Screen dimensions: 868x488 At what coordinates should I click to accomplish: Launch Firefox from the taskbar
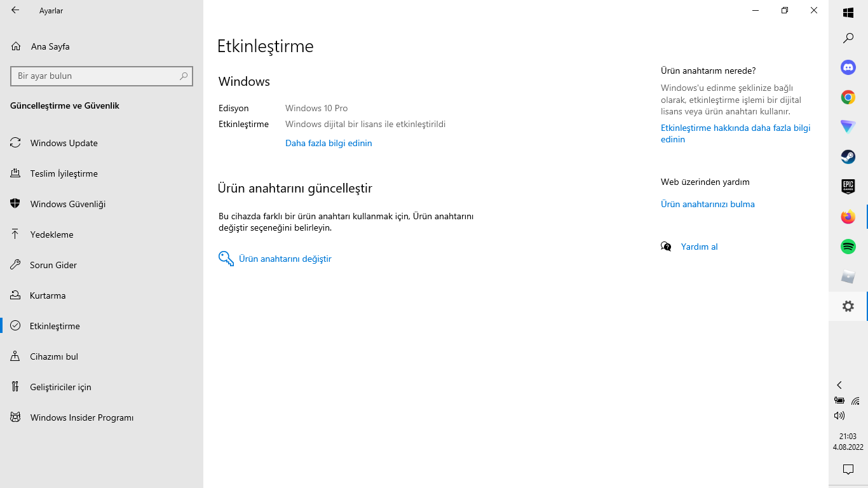[x=848, y=217]
